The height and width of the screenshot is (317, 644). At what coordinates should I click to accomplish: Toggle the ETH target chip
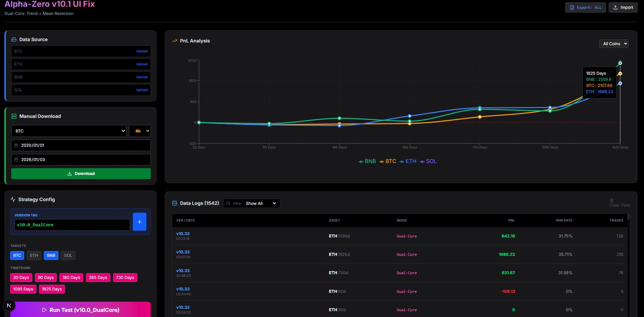(x=34, y=256)
